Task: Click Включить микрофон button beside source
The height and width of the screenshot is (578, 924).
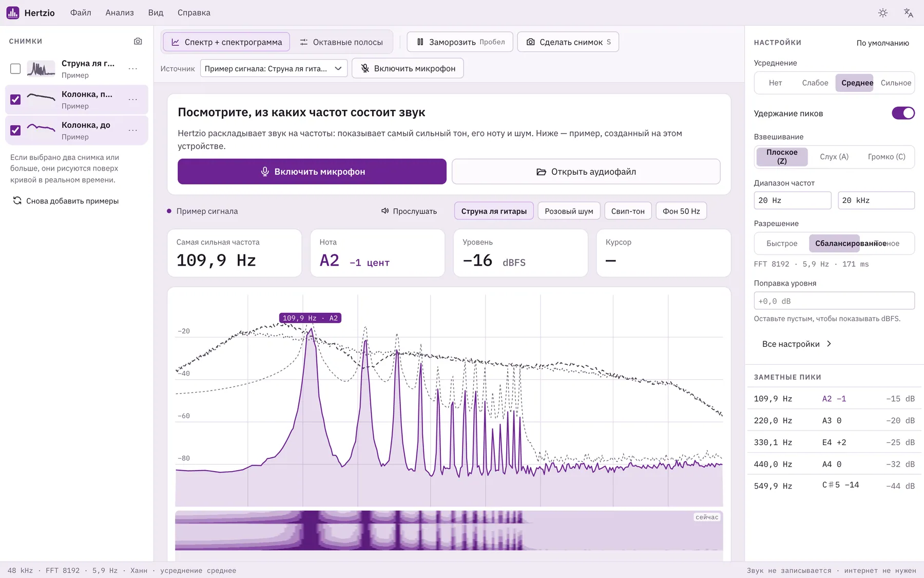Action: point(408,68)
